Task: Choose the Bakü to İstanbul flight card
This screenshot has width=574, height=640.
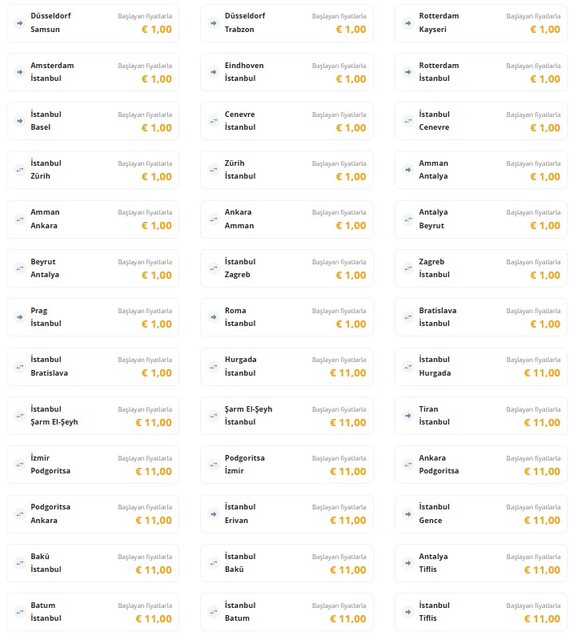Action: [93, 563]
